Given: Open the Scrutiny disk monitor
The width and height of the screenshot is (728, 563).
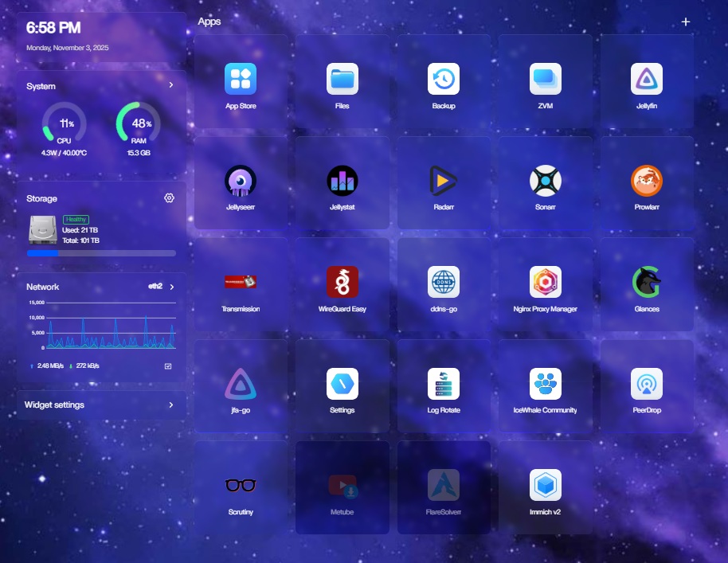Looking at the screenshot, I should pos(241,486).
